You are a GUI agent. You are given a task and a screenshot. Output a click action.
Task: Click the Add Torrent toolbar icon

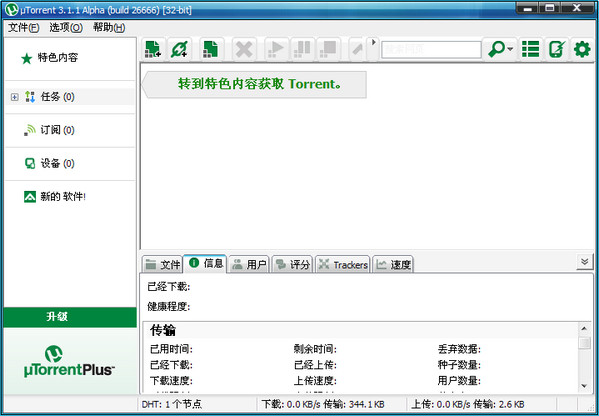(154, 49)
